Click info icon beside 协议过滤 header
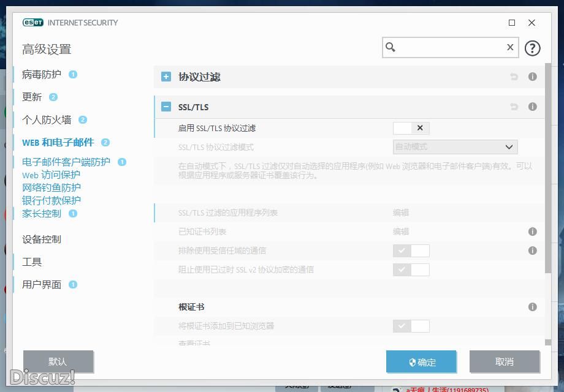 (x=532, y=77)
